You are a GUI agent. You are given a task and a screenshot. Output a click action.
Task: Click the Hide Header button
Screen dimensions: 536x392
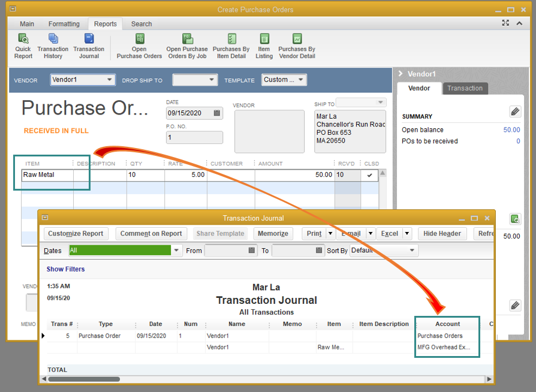click(x=442, y=233)
